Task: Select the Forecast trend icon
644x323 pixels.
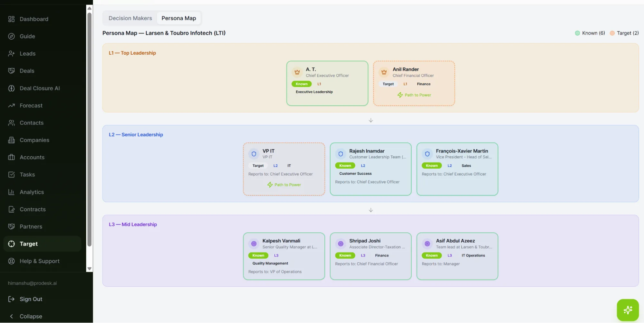Action: click(11, 106)
